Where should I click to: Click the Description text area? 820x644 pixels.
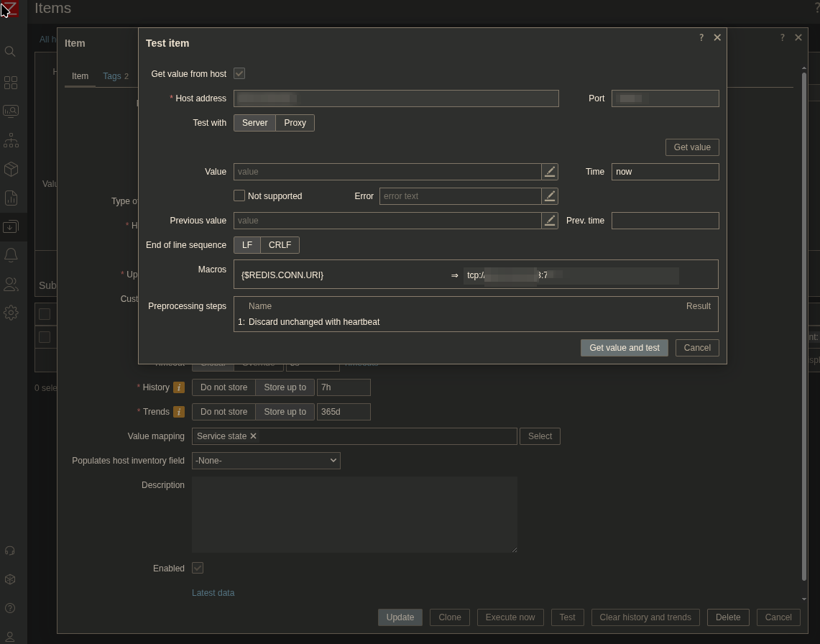tap(354, 514)
